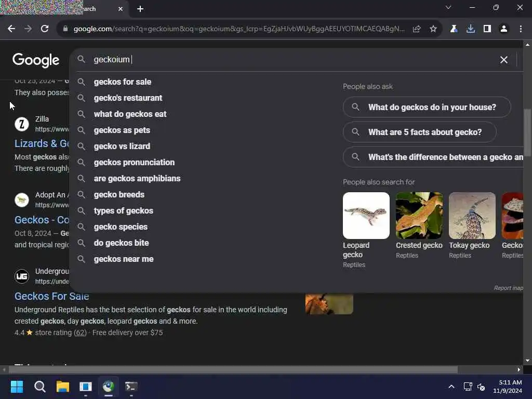Click 'What's the difference between a gecko' question
The height and width of the screenshot is (399, 532).
click(433, 157)
